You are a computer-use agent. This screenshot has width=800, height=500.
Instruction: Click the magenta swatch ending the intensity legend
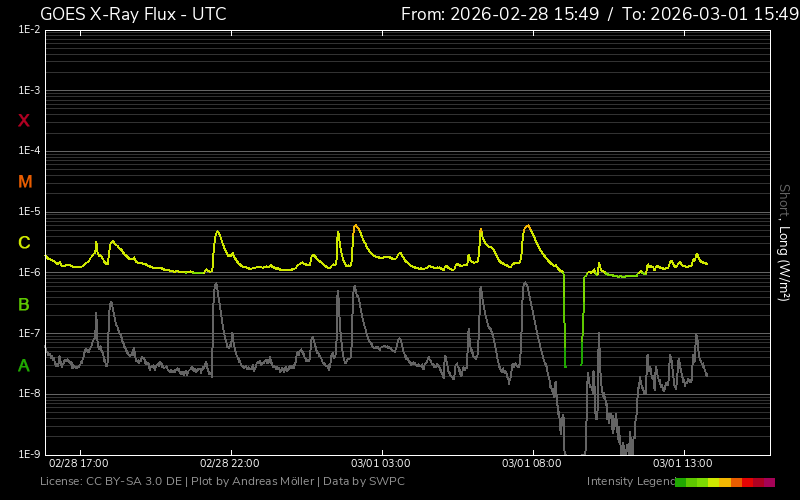[x=769, y=482]
